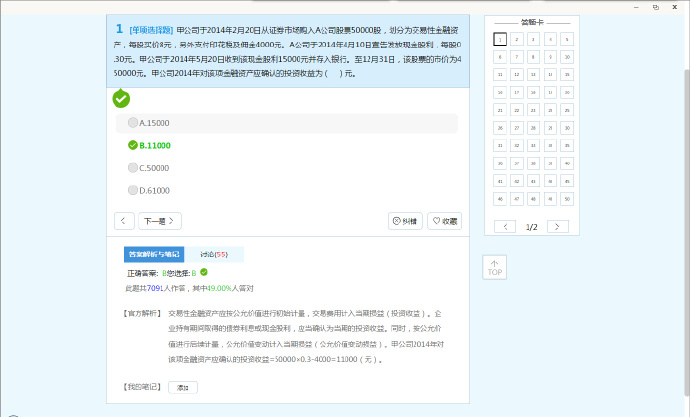Select question 1 in answer card
Screen dimensions: 690x417
tap(500, 39)
